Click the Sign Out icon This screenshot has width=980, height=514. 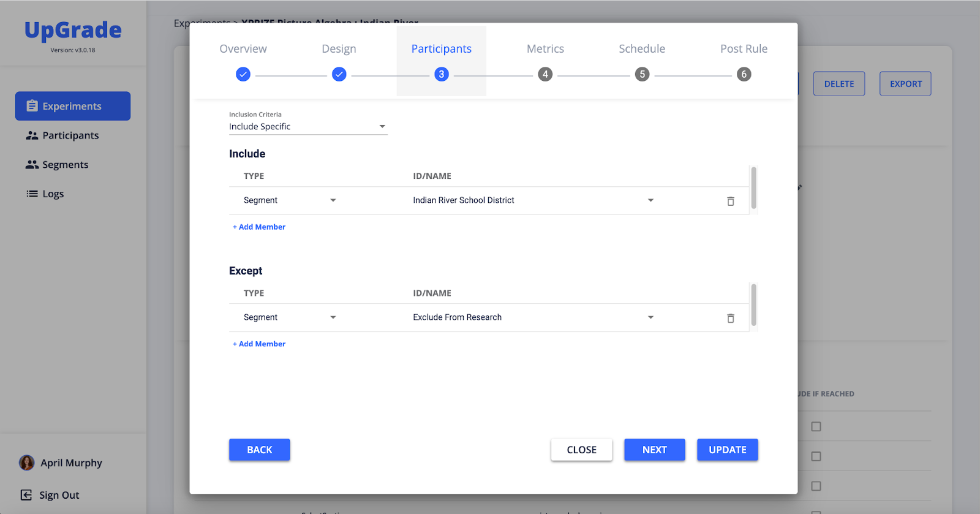pos(26,495)
